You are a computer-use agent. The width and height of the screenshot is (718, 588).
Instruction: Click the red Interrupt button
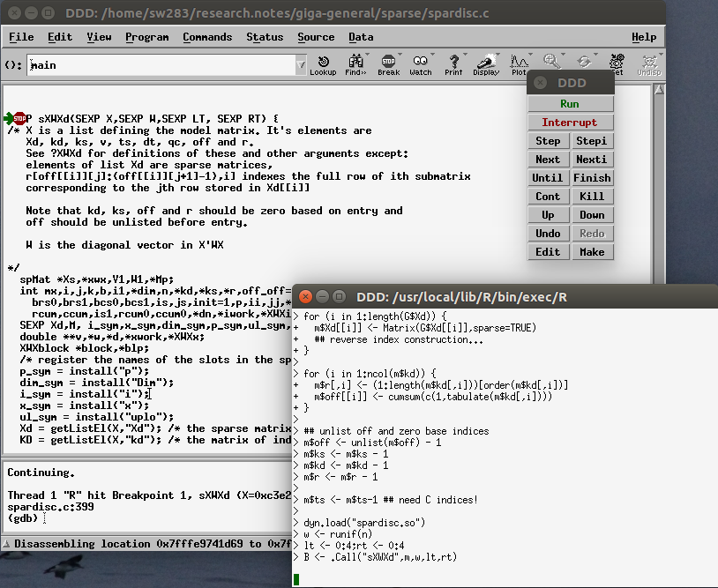pyautogui.click(x=570, y=123)
